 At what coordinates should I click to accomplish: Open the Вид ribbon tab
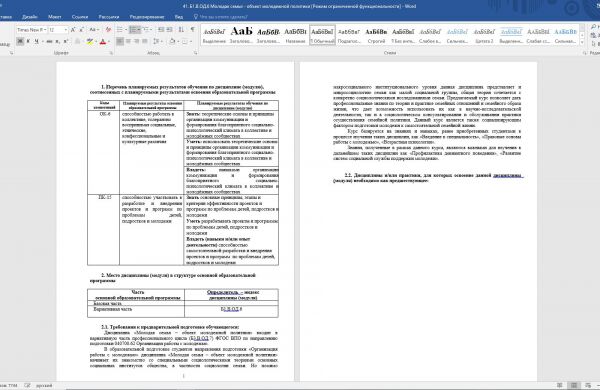[x=179, y=17]
